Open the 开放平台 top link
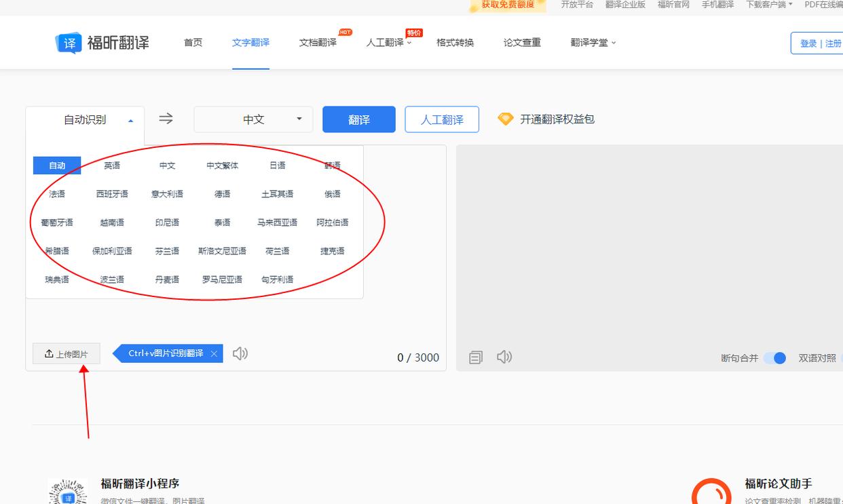The width and height of the screenshot is (843, 504). point(577,5)
